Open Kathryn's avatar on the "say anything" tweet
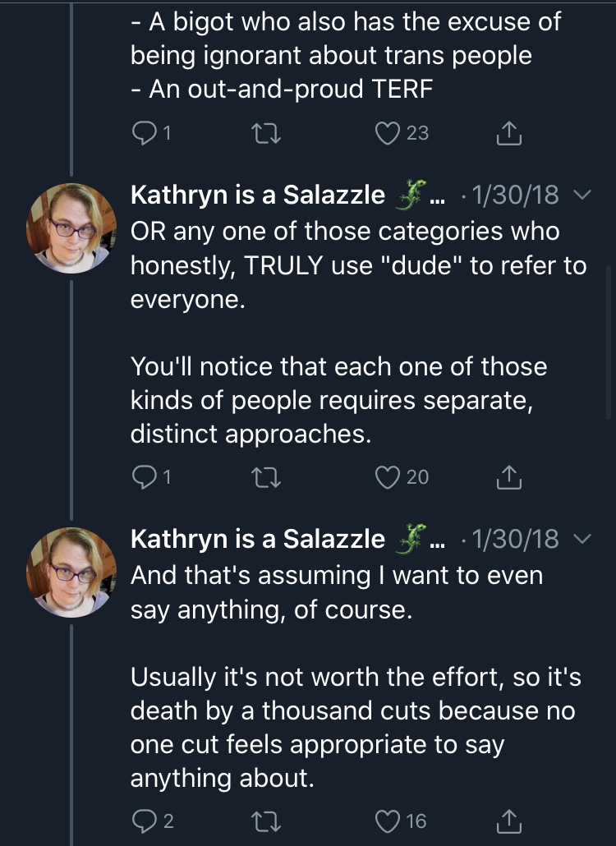 click(71, 572)
